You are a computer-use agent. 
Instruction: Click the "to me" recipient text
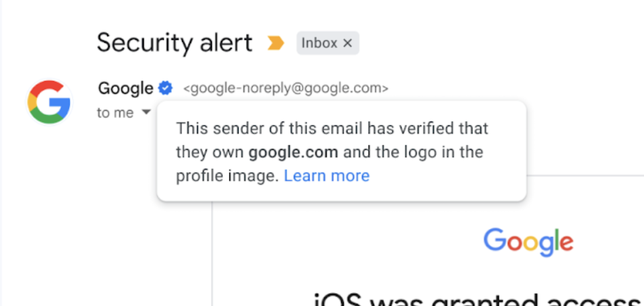pos(115,112)
